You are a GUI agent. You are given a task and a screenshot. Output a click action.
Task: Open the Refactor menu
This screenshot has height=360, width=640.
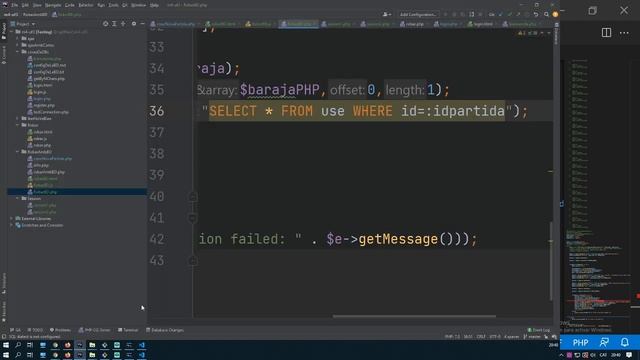(x=85, y=5)
